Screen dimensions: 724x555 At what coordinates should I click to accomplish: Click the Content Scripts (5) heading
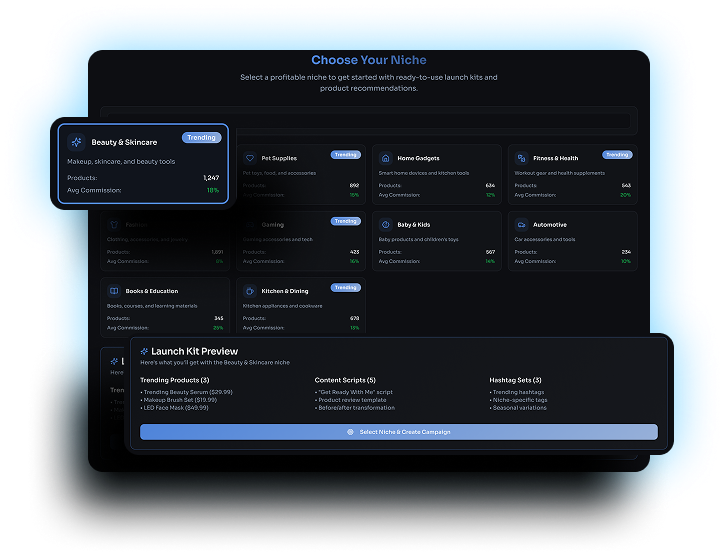click(345, 380)
